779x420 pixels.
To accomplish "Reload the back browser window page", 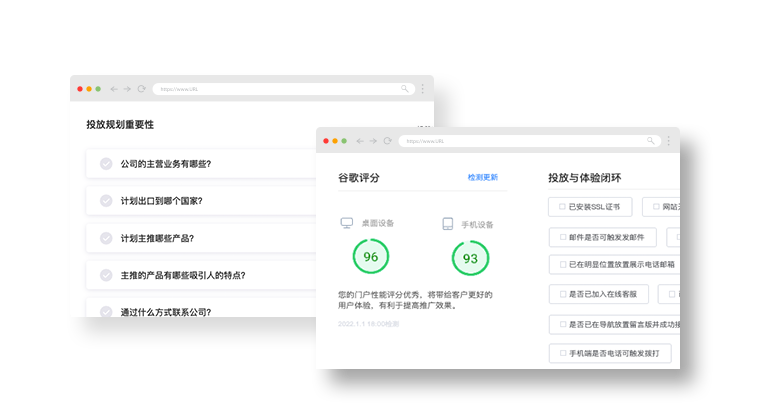I will tap(142, 89).
